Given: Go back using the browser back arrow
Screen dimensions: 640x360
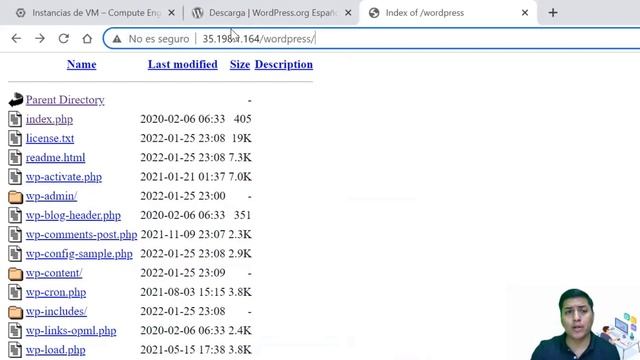Looking at the screenshot, I should point(16,39).
